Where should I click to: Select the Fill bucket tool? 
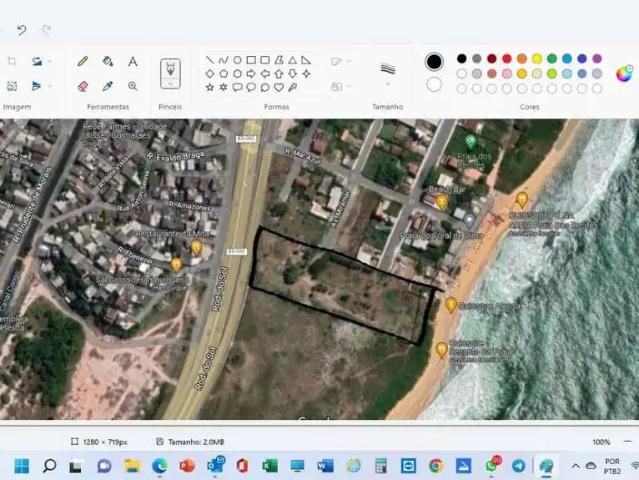pos(108,62)
